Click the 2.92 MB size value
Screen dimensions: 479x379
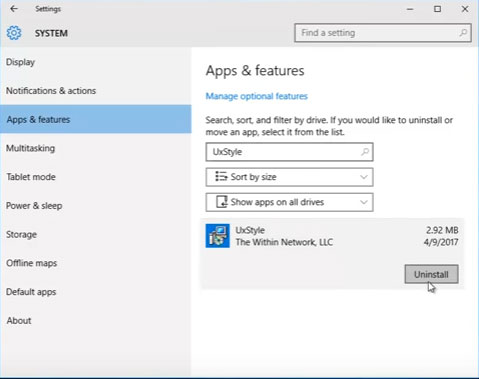point(442,230)
